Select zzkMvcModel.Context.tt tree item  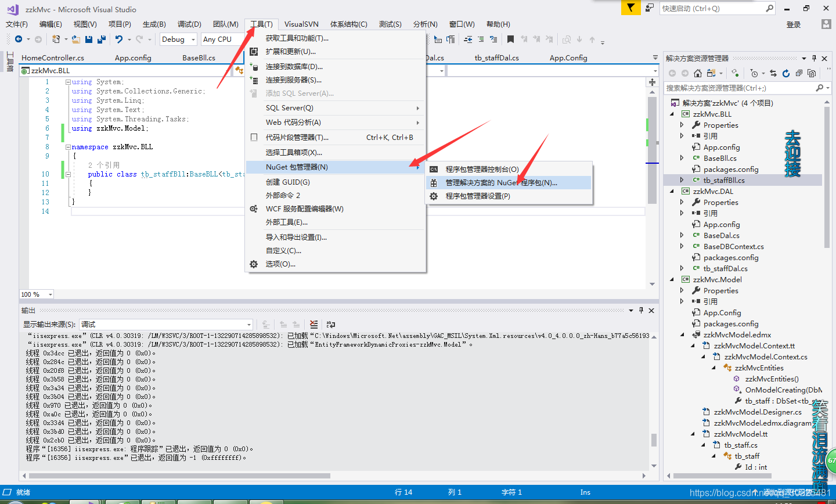click(x=754, y=346)
